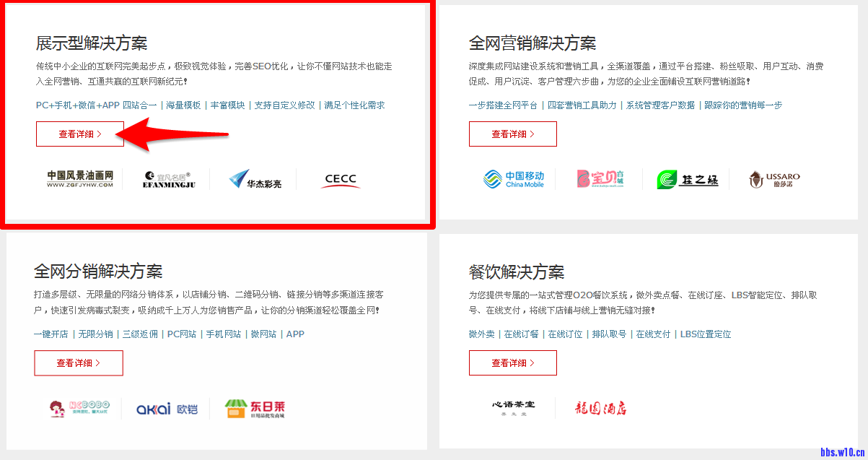Viewport: 868px width, 460px height.
Task: Click the 微外卖 link
Action: pyautogui.click(x=482, y=334)
